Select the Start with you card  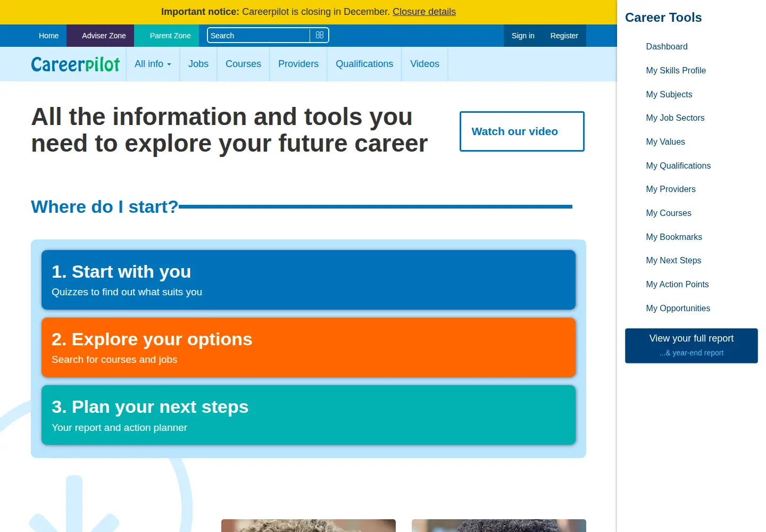point(309,280)
